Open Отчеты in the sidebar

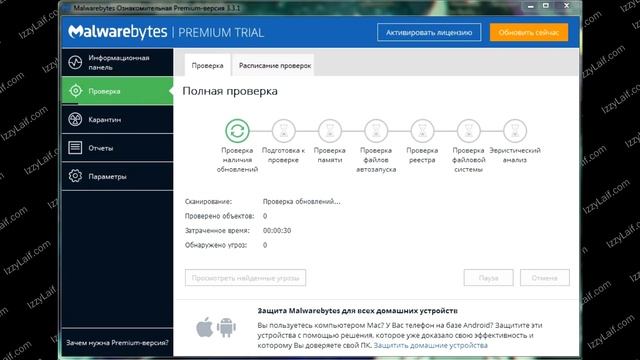point(118,147)
